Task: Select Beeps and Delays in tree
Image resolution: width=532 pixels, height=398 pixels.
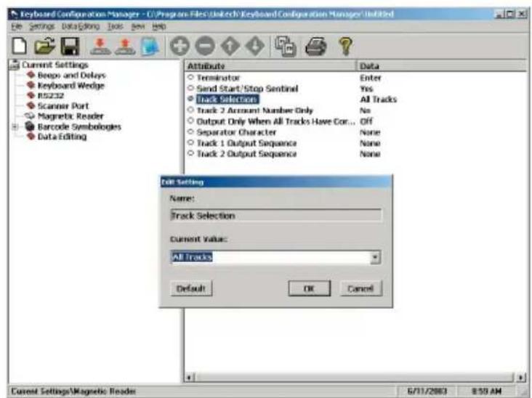Action: 72,75
